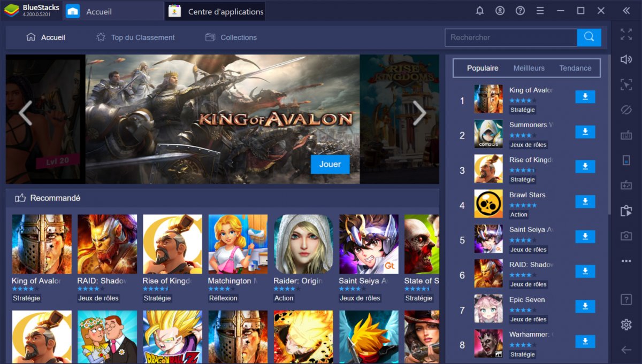Image resolution: width=642 pixels, height=364 pixels.
Task: Open settings with the gear icon
Action: pos(626,324)
